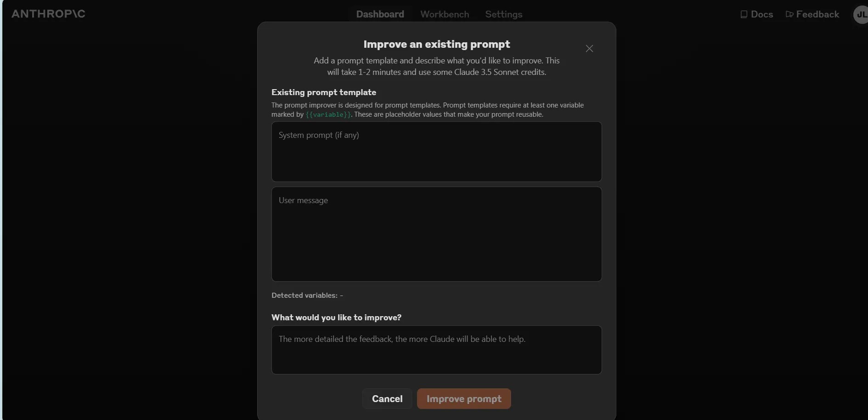Switch to the Dashboard tab
The width and height of the screenshot is (868, 420).
[380, 14]
